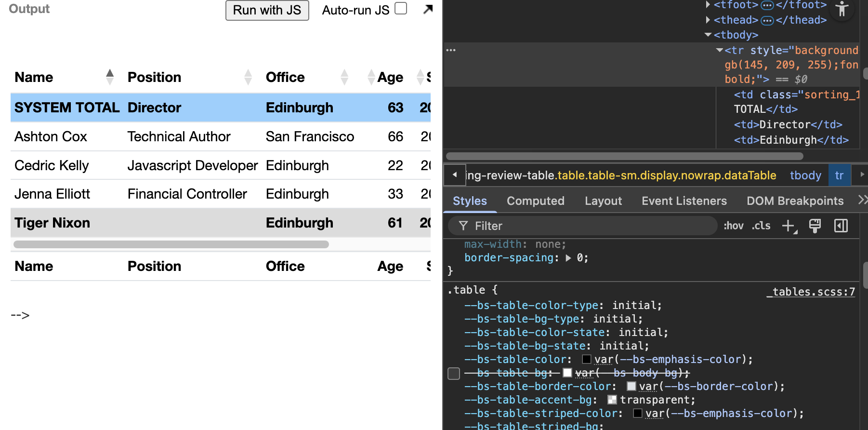Enable the Auto-run JS checkbox
Viewport: 868px width, 430px height.
tap(401, 9)
